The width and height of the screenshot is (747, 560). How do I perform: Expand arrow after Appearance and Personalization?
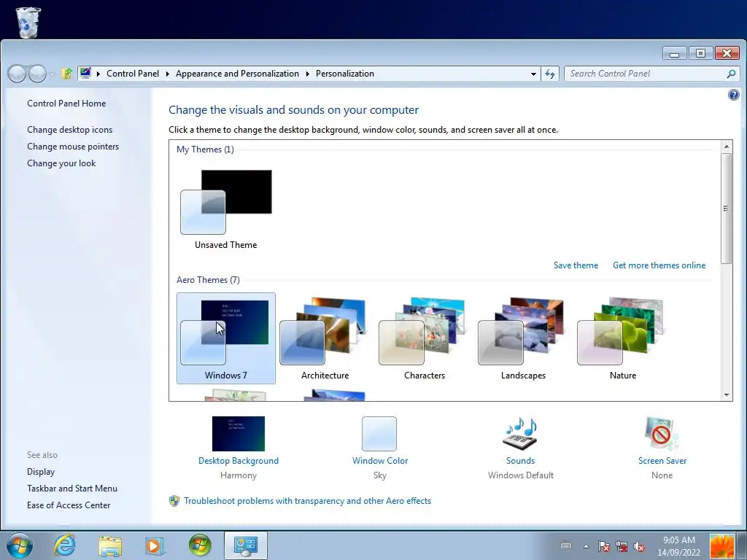tap(307, 74)
